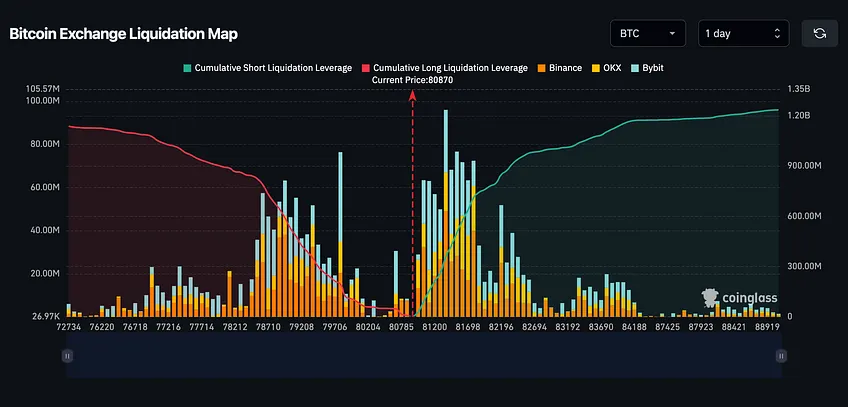The width and height of the screenshot is (848, 407).
Task: Toggle the Binance legend series
Action: (560, 68)
